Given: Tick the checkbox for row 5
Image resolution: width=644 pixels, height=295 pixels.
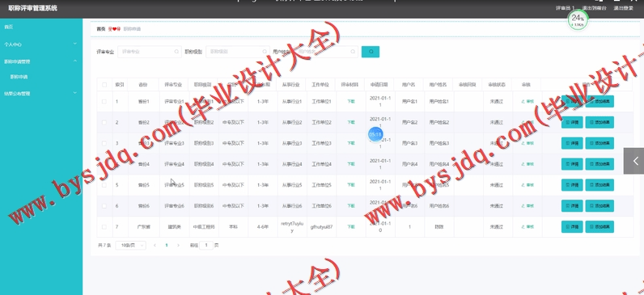Looking at the screenshot, I should pyautogui.click(x=104, y=185).
